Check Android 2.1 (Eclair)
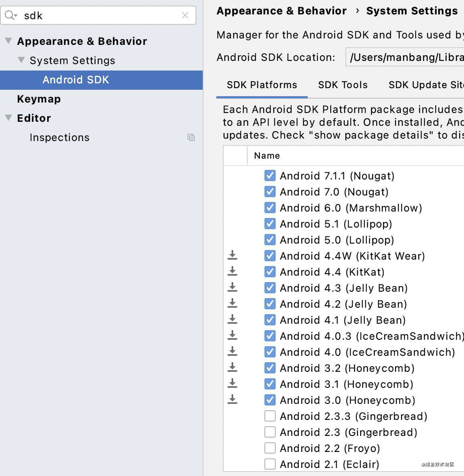 click(x=270, y=464)
